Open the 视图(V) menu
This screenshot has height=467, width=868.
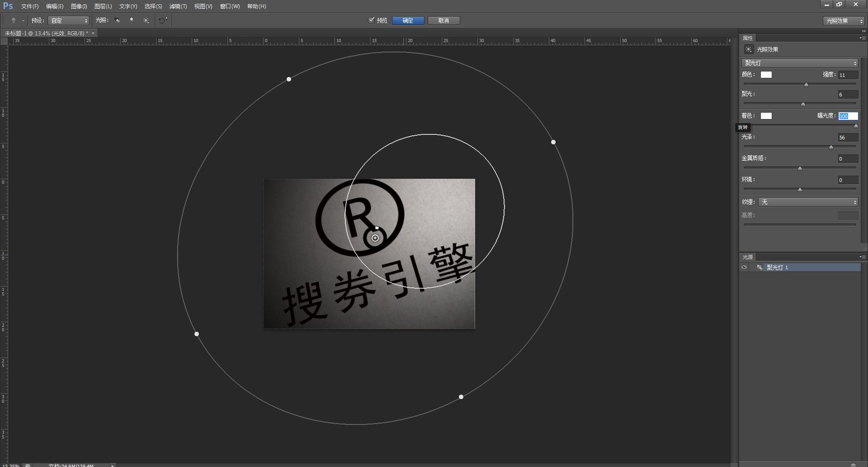point(203,6)
